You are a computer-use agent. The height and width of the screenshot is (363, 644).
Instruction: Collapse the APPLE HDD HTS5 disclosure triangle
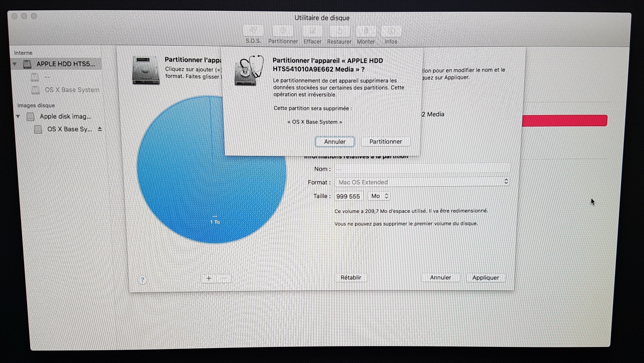tap(15, 64)
